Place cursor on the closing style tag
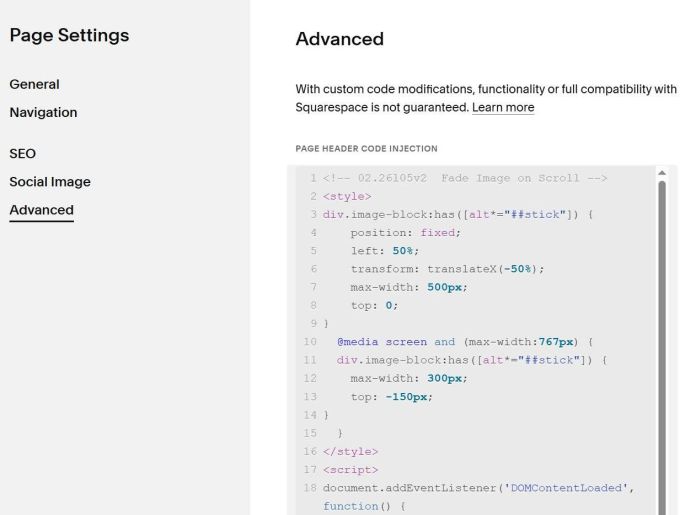Viewport: 700px width, 515px height. 350,451
